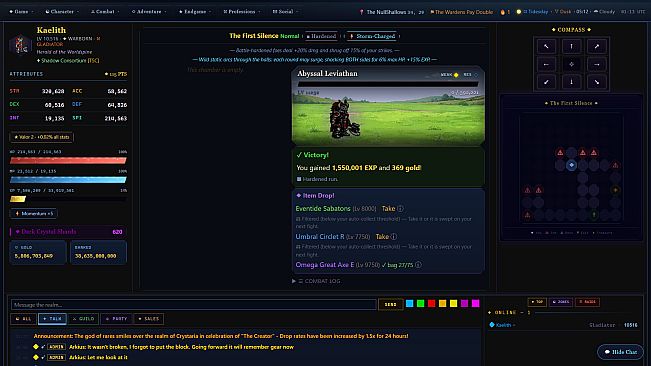Click the Cloudy weather indicator
Image resolution: width=651 pixels, height=366 pixels.
pos(604,12)
